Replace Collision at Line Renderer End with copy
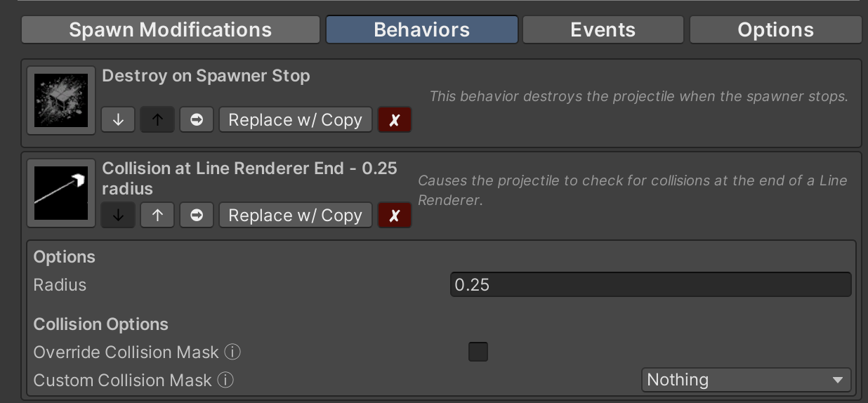This screenshot has height=403, width=868. pos(295,216)
